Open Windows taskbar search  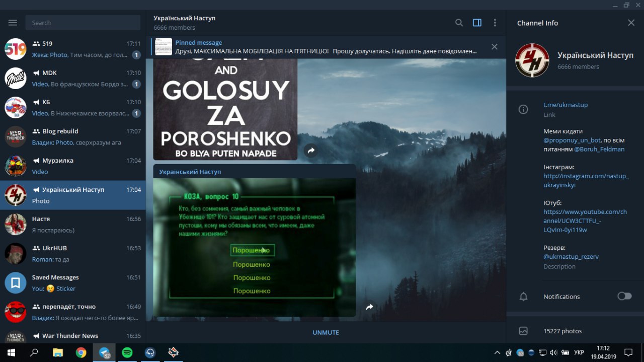34,352
